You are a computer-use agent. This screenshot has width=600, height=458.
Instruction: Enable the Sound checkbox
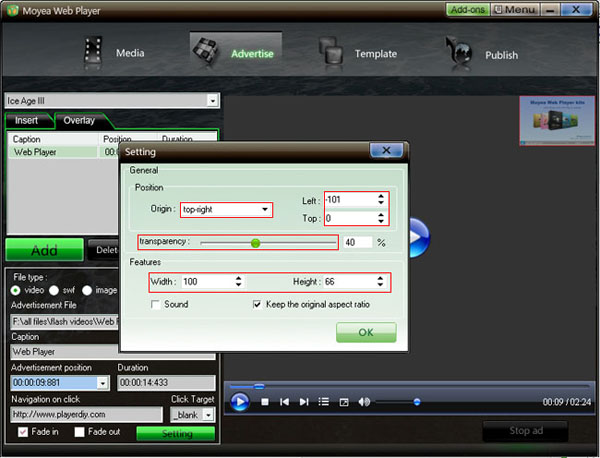coord(155,305)
